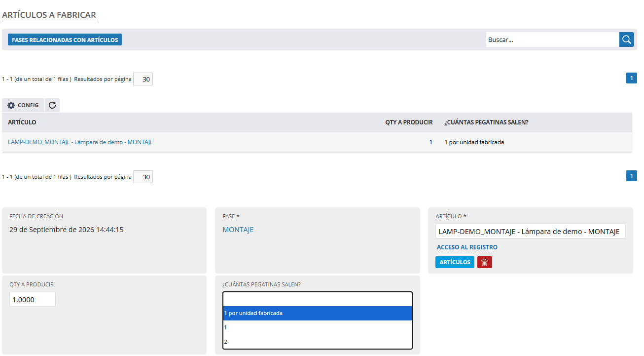Choose option '2' in pegatinas list

(318, 342)
